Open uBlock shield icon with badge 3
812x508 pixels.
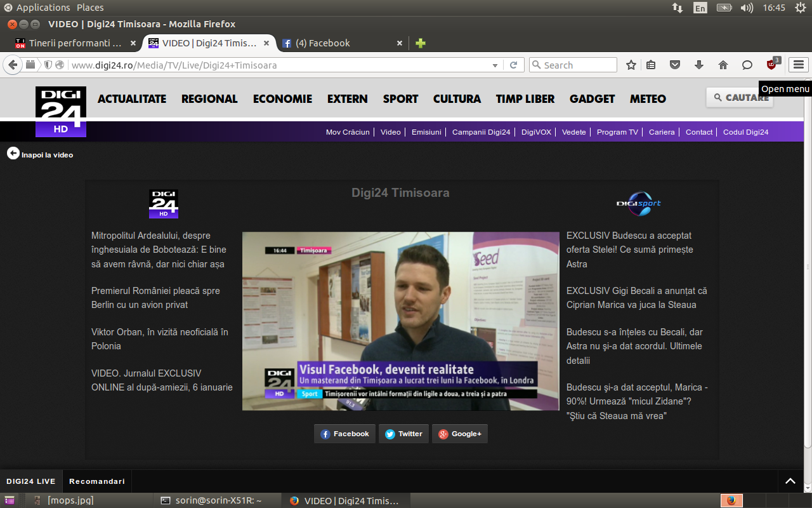coord(773,63)
